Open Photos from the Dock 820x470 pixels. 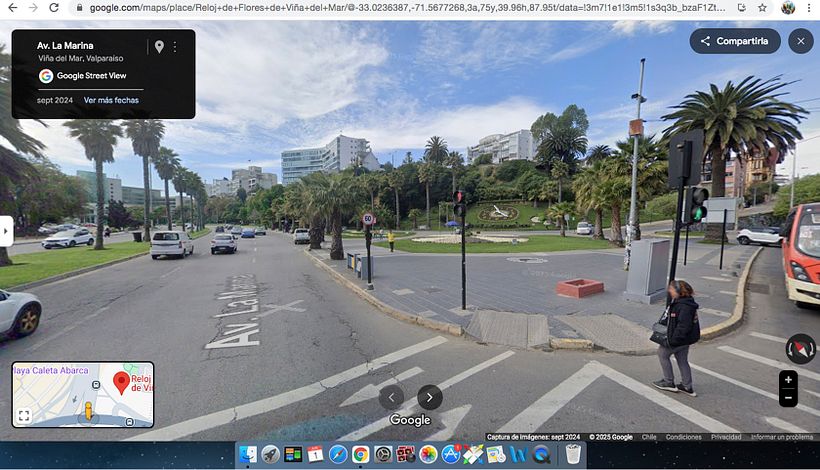tap(428, 454)
